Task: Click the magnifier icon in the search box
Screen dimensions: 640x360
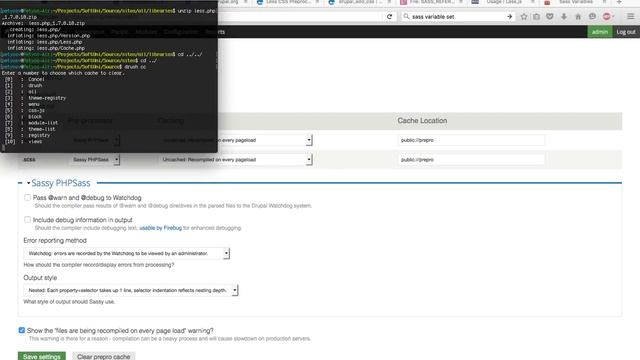Action: [406, 17]
